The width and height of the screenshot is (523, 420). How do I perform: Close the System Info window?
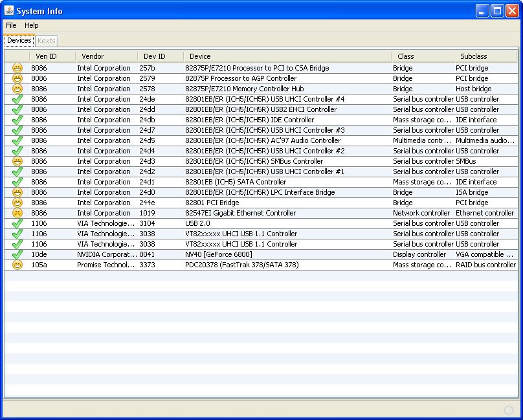[512, 11]
